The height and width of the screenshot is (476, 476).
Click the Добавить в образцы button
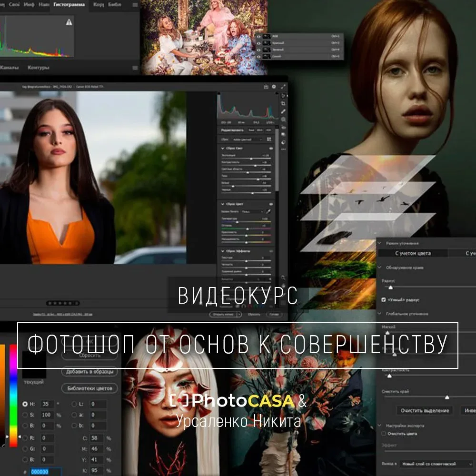[x=89, y=372]
